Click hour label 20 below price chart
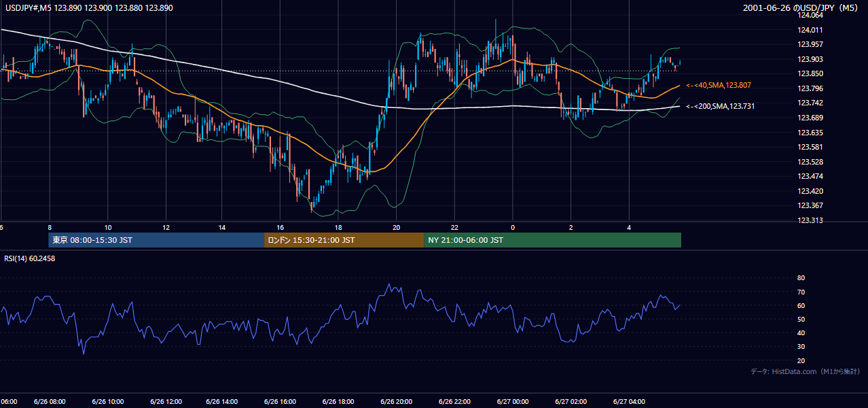Screen dimensions: 868x408 pyautogui.click(x=397, y=227)
